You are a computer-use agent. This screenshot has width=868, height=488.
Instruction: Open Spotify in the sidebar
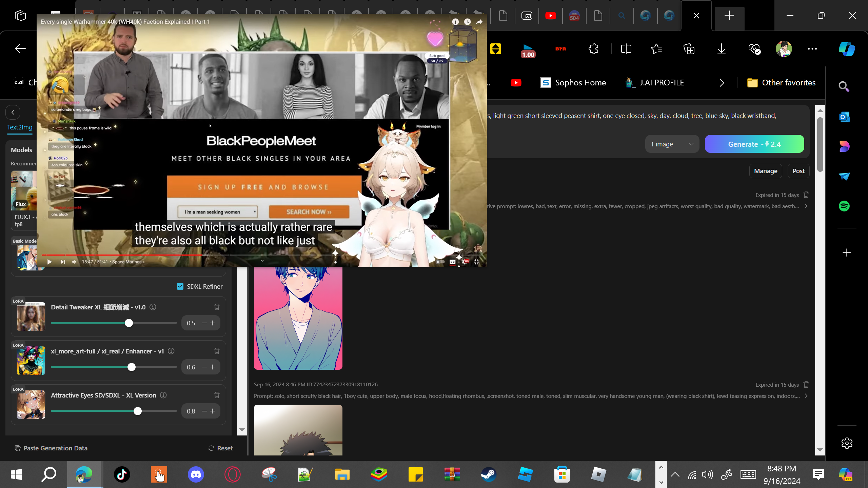844,206
